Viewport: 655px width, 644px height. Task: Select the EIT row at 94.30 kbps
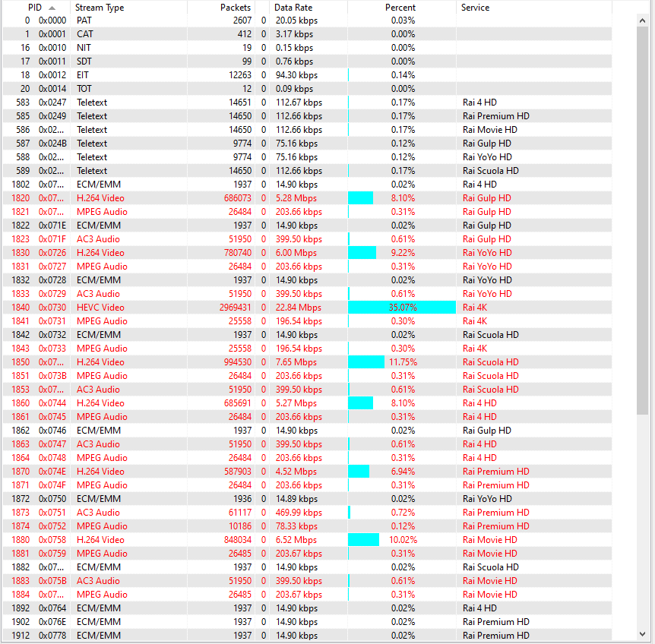pos(307,75)
